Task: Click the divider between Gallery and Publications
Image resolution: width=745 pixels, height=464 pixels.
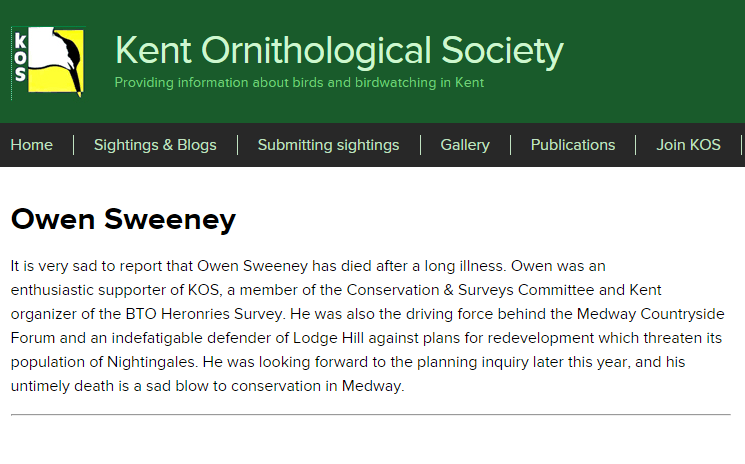Action: [x=510, y=145]
